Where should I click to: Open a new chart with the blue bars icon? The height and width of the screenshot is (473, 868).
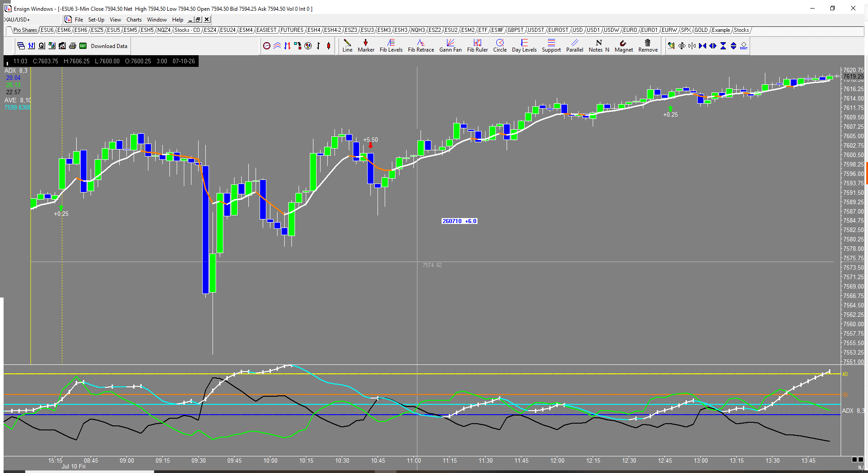click(31, 46)
